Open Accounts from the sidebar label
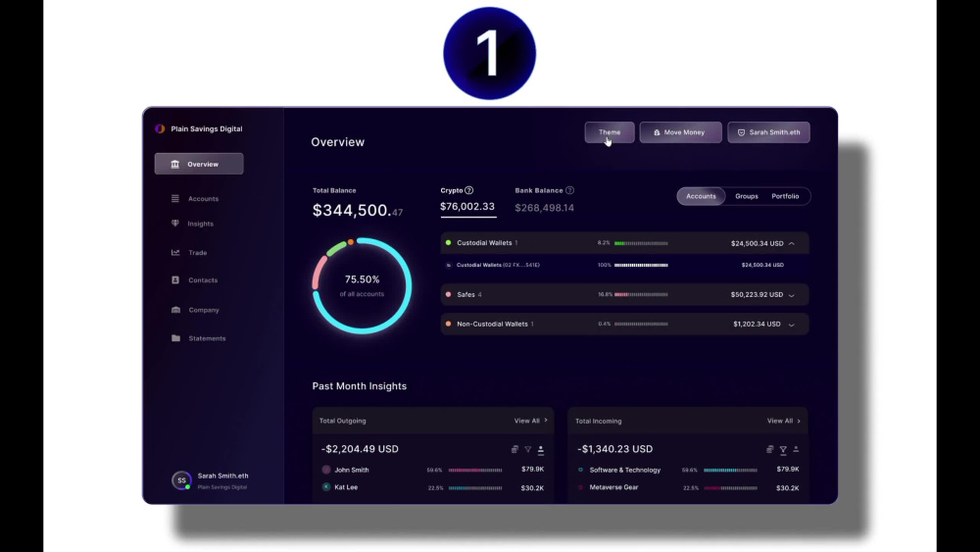The image size is (980, 552). (203, 199)
